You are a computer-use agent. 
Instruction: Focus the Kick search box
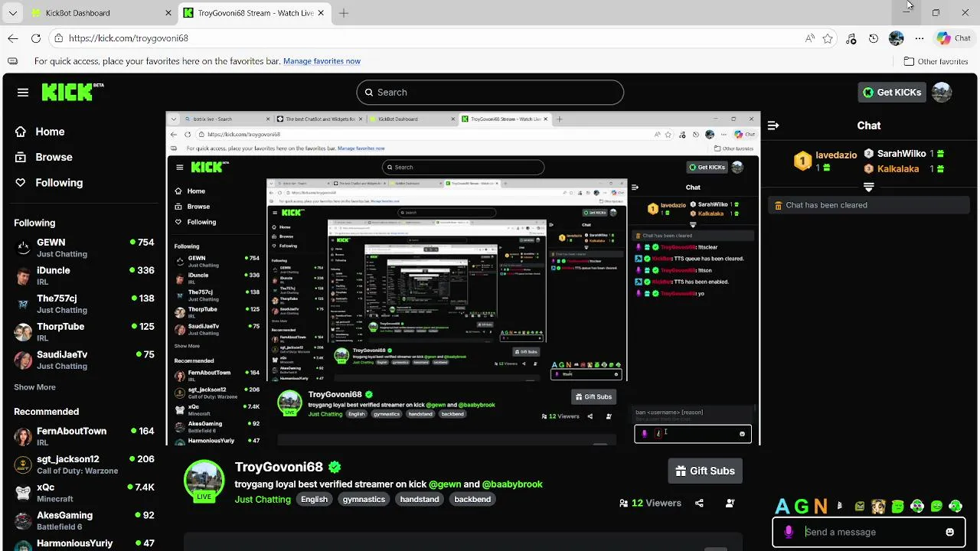click(490, 92)
